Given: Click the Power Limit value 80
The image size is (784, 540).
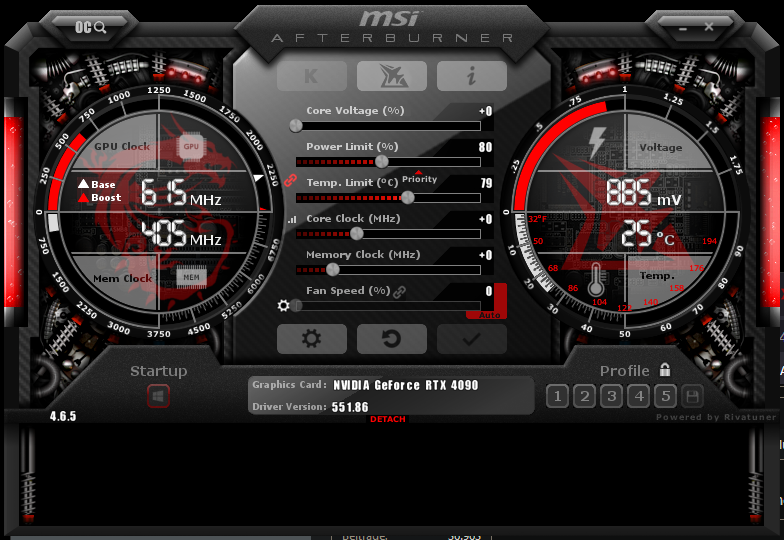Looking at the screenshot, I should click(x=485, y=147).
